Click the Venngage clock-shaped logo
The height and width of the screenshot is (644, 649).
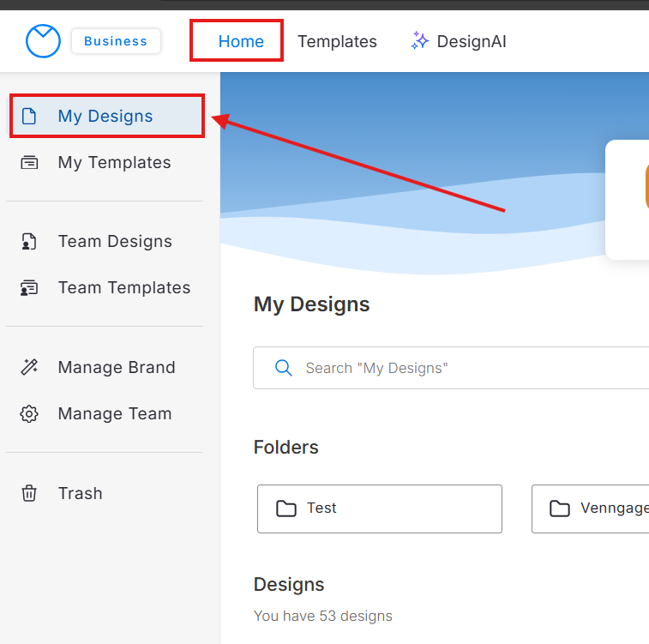pos(43,41)
